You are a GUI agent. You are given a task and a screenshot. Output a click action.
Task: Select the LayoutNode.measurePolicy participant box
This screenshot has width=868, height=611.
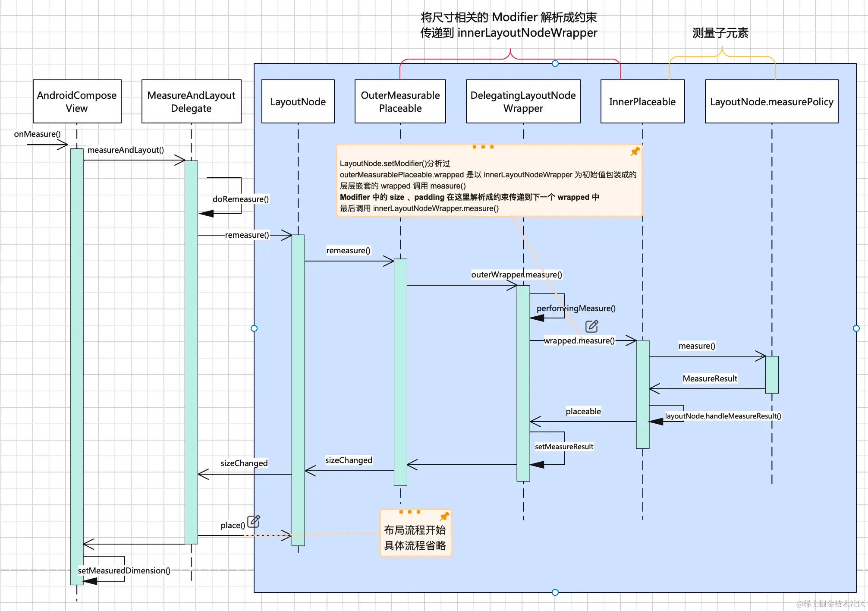pos(771,101)
